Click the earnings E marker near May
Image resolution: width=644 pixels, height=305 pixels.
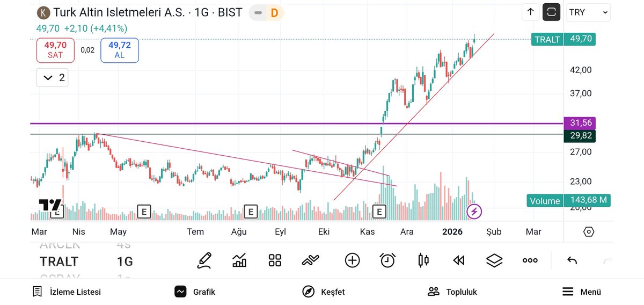(x=143, y=212)
